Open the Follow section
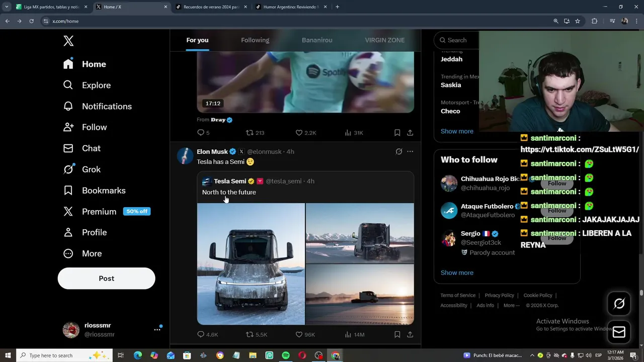644x362 pixels. [x=85, y=127]
